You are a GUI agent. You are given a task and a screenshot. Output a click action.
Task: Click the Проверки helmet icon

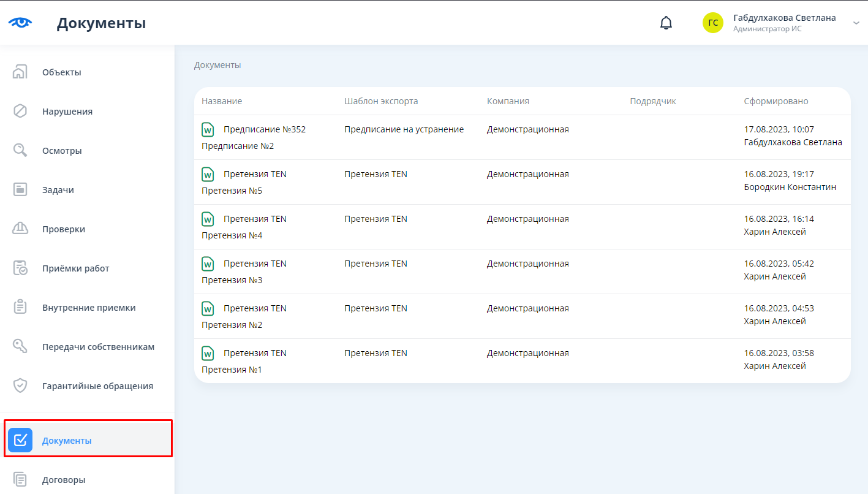click(20, 229)
